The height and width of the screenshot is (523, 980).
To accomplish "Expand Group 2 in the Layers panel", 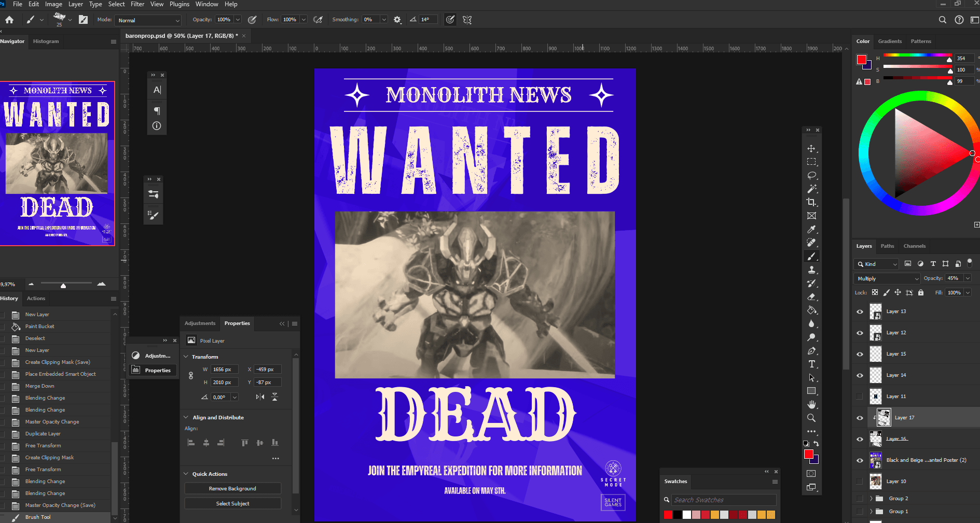I will [x=871, y=499].
